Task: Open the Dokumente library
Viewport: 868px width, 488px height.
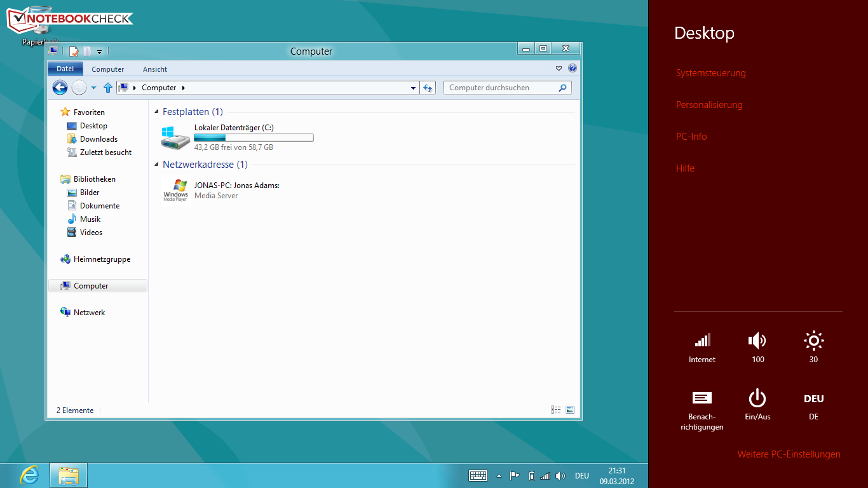Action: pyautogui.click(x=100, y=206)
